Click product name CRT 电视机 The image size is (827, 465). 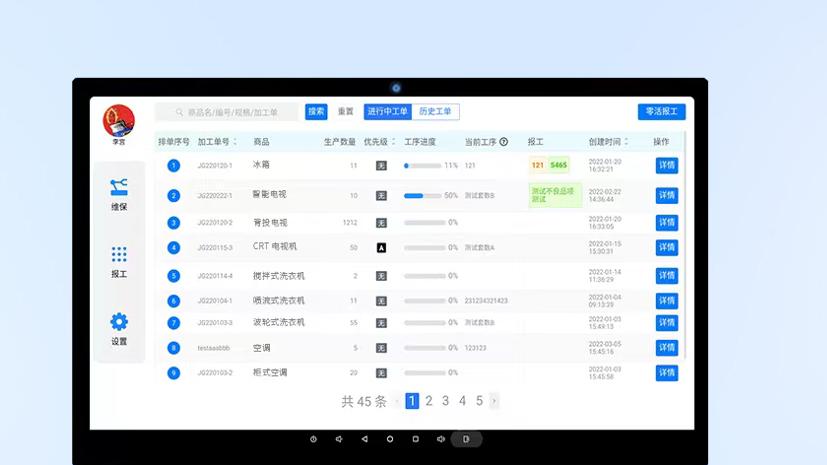275,246
